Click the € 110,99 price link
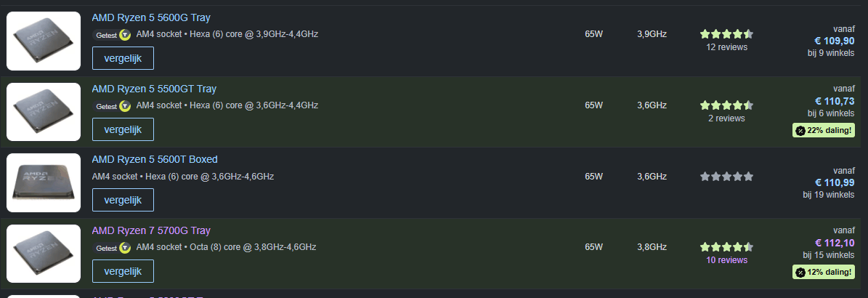This screenshot has width=868, height=298. pyautogui.click(x=835, y=182)
